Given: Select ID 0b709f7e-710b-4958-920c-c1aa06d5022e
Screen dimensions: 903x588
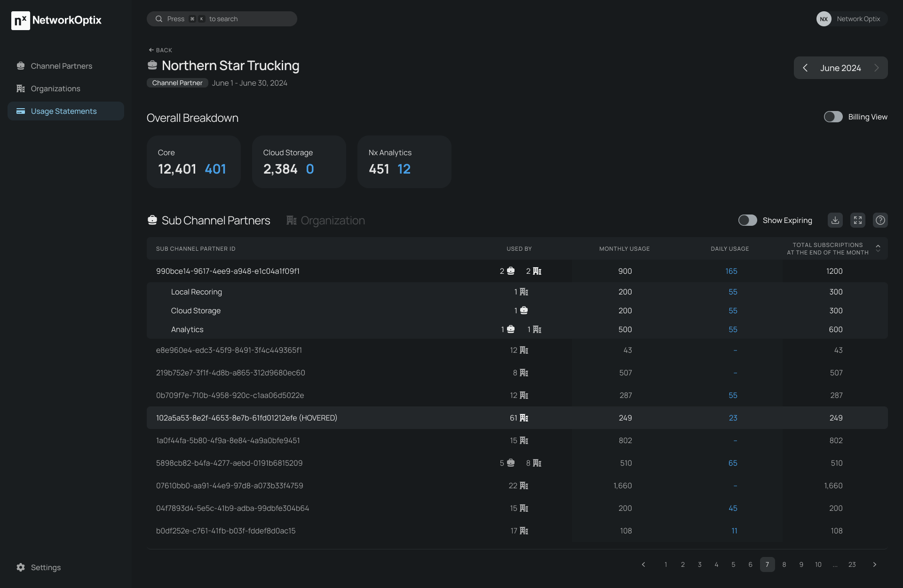Looking at the screenshot, I should [230, 395].
